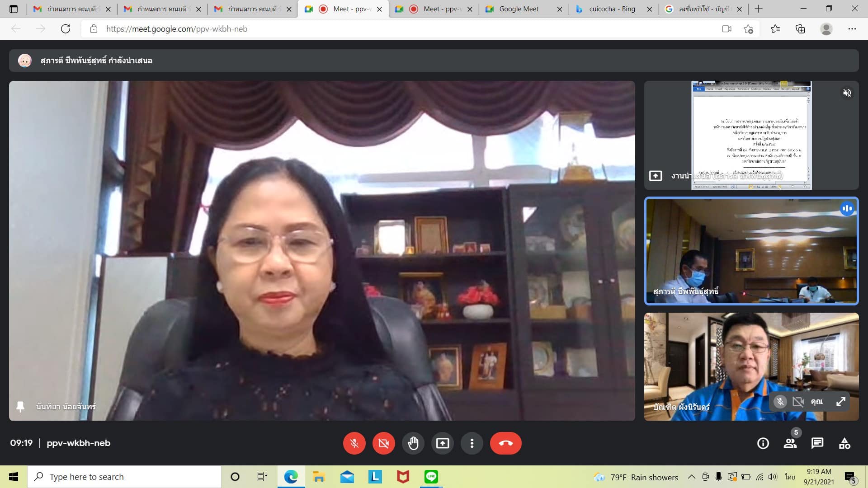
Task: Unmute the microphone in Meet controls
Action: tap(354, 443)
